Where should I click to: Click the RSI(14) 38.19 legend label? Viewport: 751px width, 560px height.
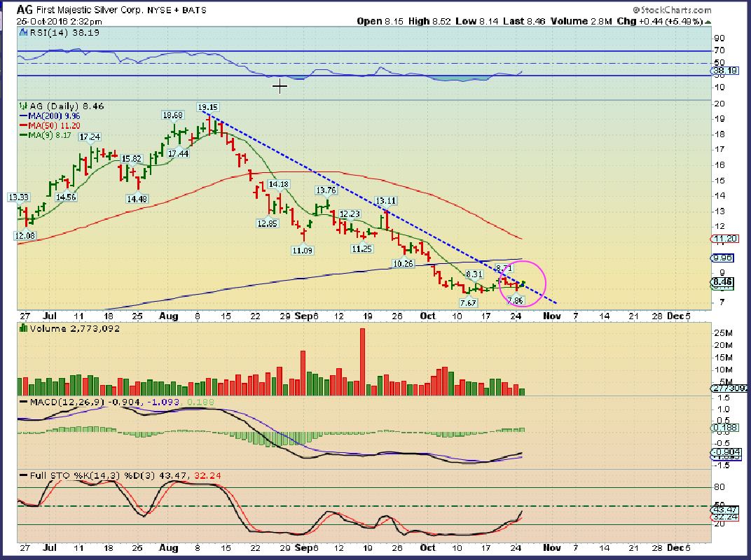click(64, 32)
